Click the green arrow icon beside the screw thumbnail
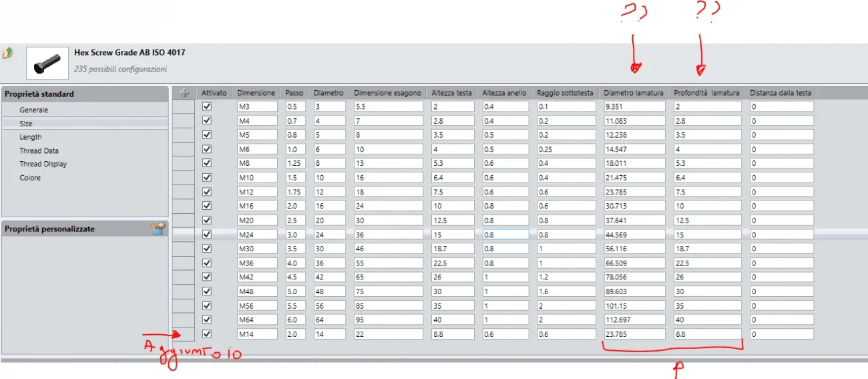The height and width of the screenshot is (379, 868). 7,53
